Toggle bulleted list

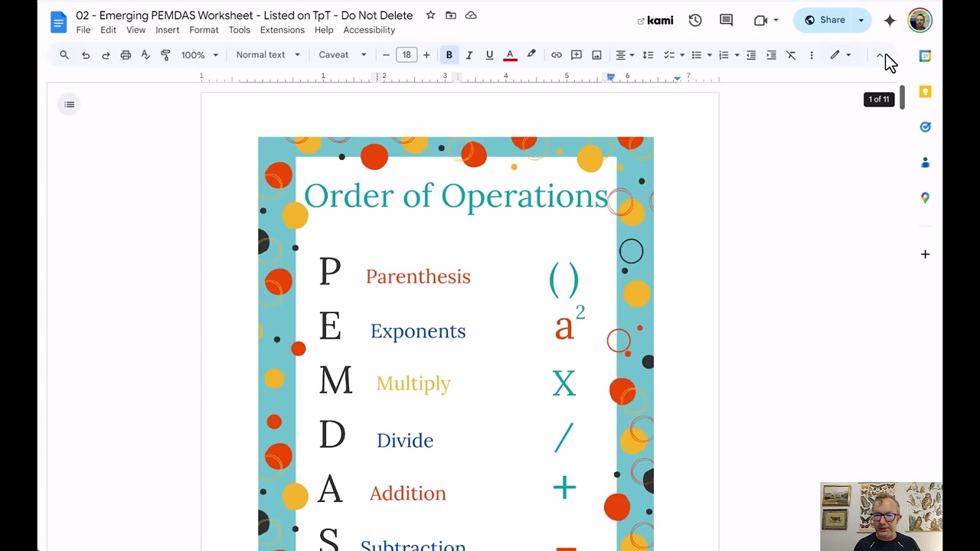(x=696, y=55)
